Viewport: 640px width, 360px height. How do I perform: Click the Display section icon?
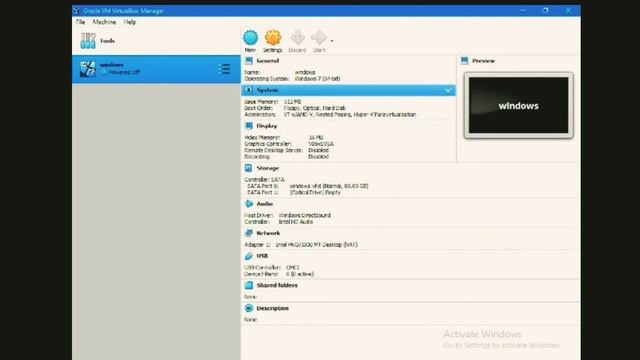tap(249, 126)
